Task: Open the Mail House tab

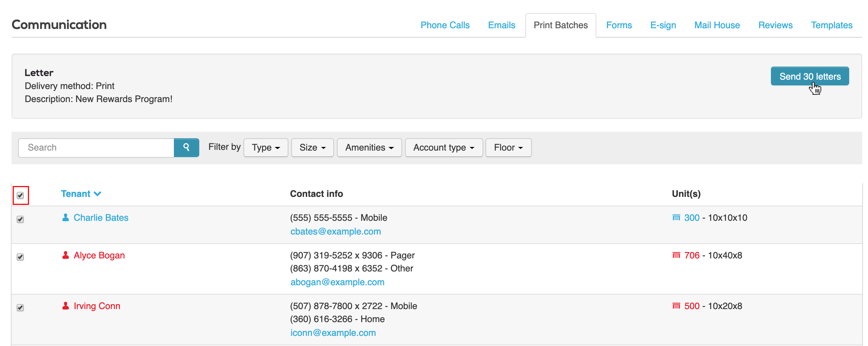Action: tap(717, 25)
